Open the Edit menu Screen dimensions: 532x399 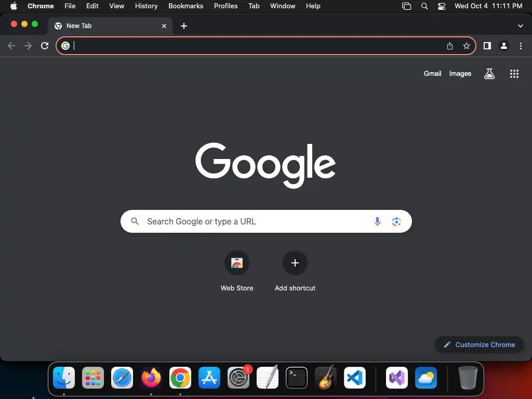tap(92, 6)
